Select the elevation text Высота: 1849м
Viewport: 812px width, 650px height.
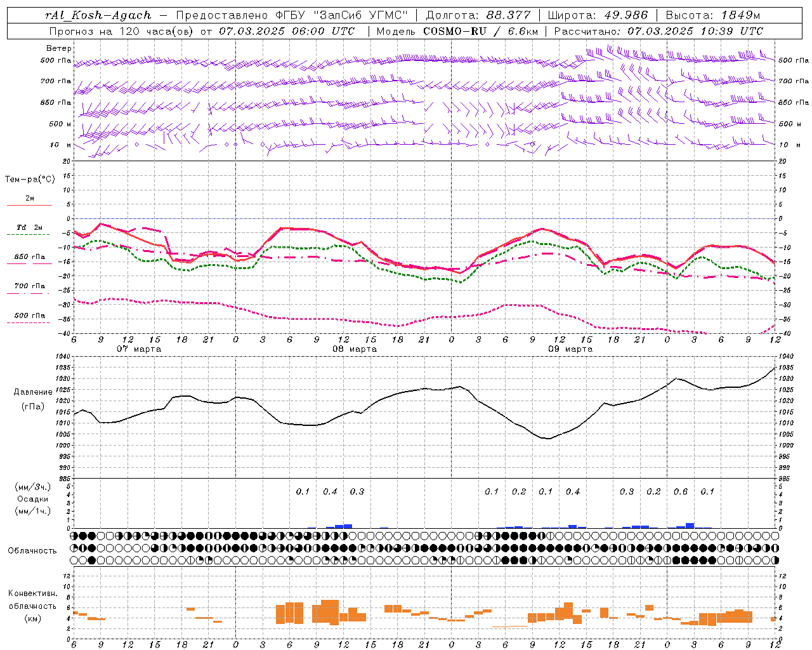coord(712,15)
